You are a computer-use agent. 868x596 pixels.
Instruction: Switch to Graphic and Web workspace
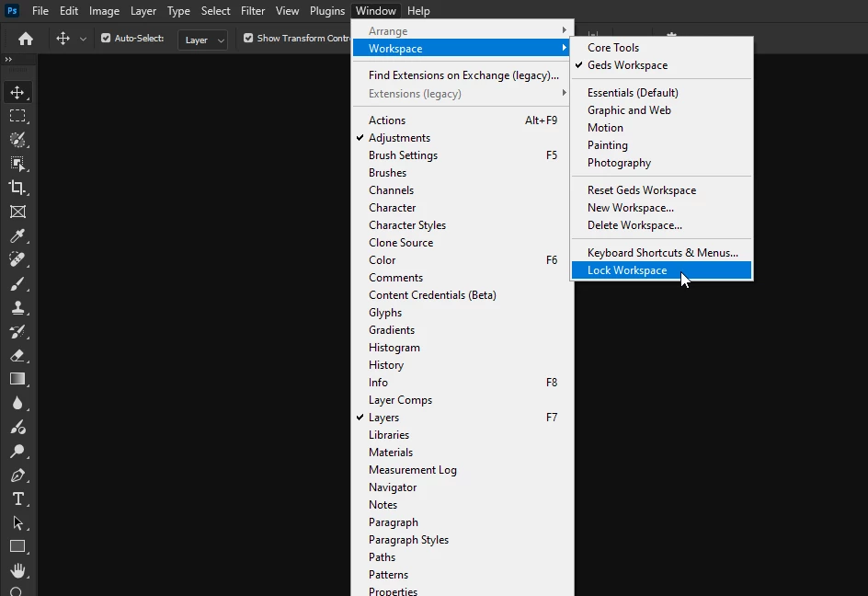(x=661, y=110)
